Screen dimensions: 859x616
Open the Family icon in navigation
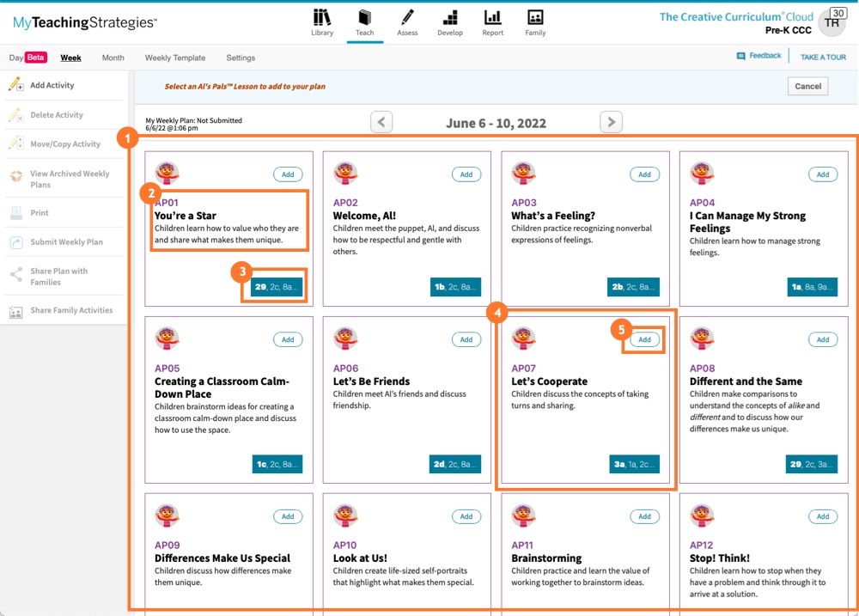(x=535, y=18)
